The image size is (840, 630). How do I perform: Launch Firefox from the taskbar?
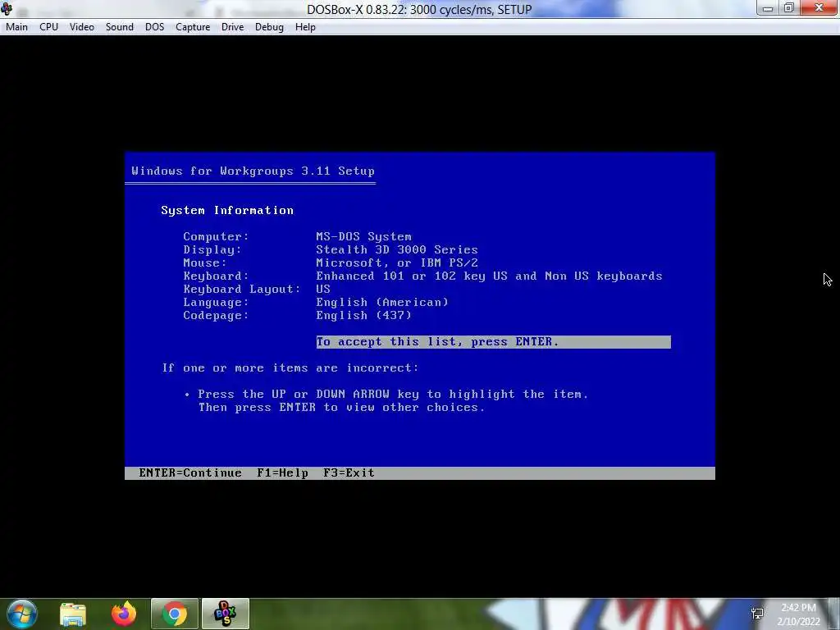pos(124,614)
